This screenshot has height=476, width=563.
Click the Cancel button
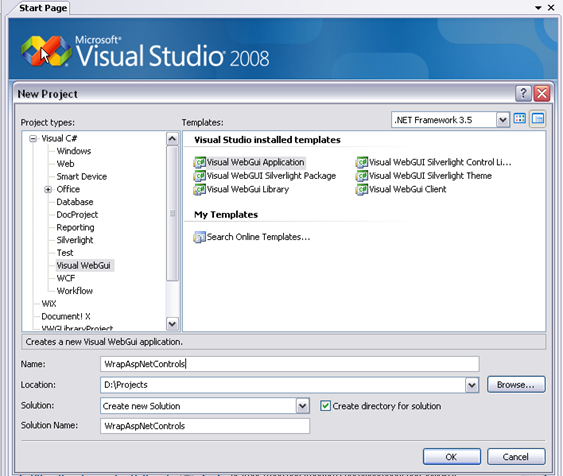coord(516,457)
